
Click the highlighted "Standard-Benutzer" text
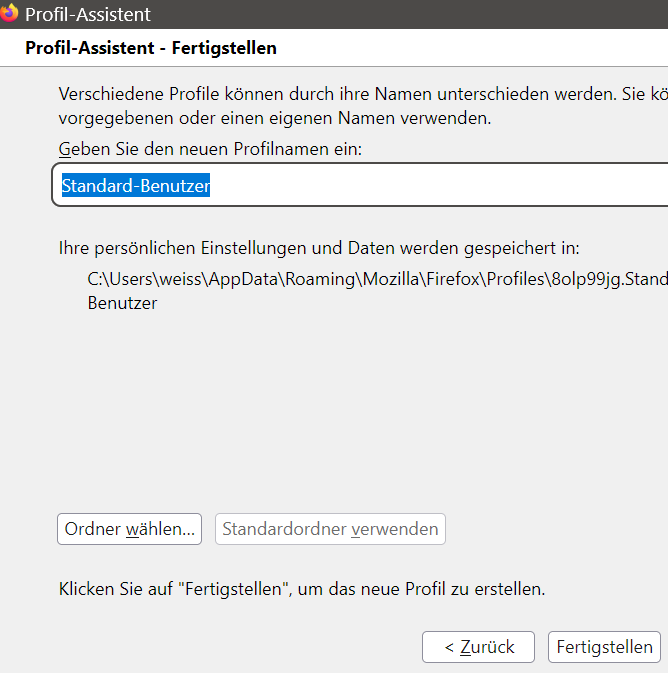tap(135, 186)
